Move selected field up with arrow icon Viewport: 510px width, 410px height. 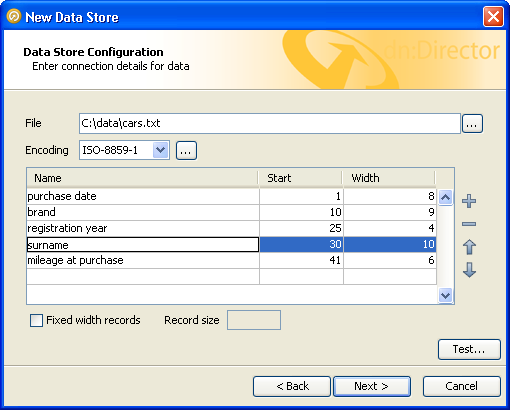coord(469,247)
